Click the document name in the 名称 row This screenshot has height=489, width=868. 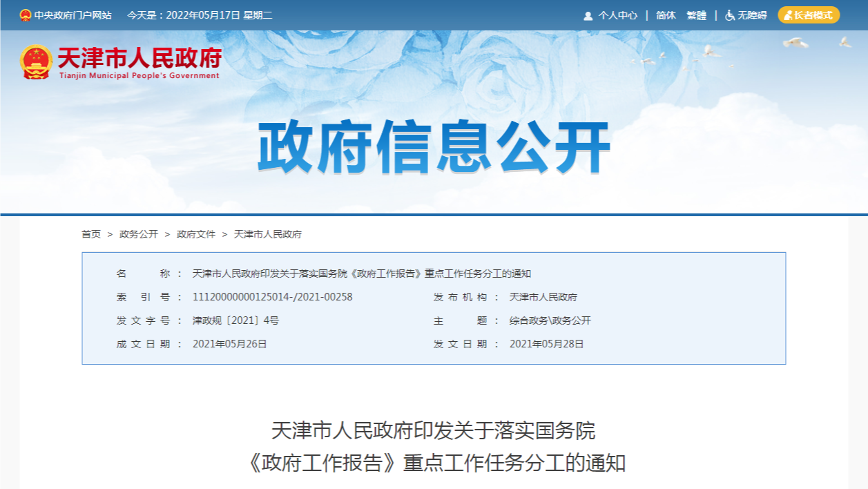tap(361, 274)
